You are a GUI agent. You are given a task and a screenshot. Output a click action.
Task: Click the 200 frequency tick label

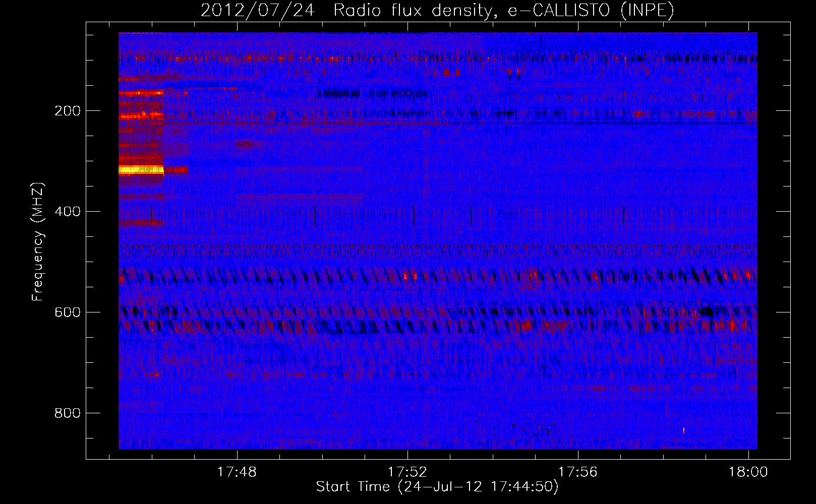pyautogui.click(x=68, y=111)
